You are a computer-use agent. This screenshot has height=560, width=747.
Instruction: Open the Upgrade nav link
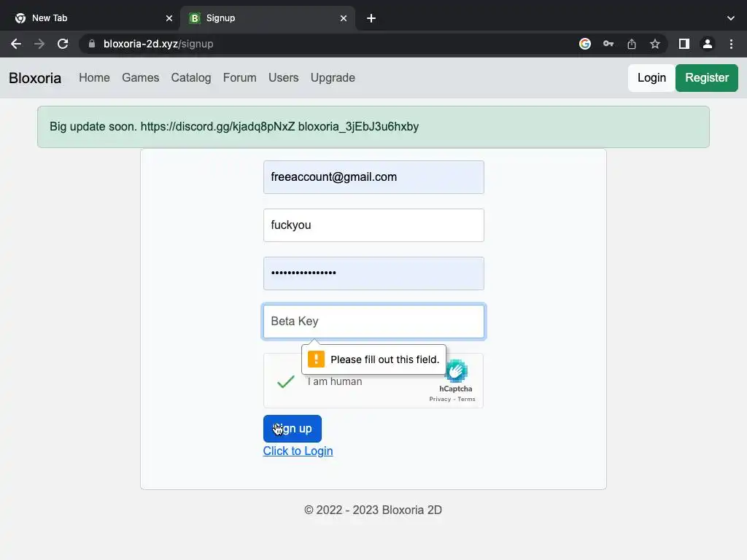coord(333,77)
